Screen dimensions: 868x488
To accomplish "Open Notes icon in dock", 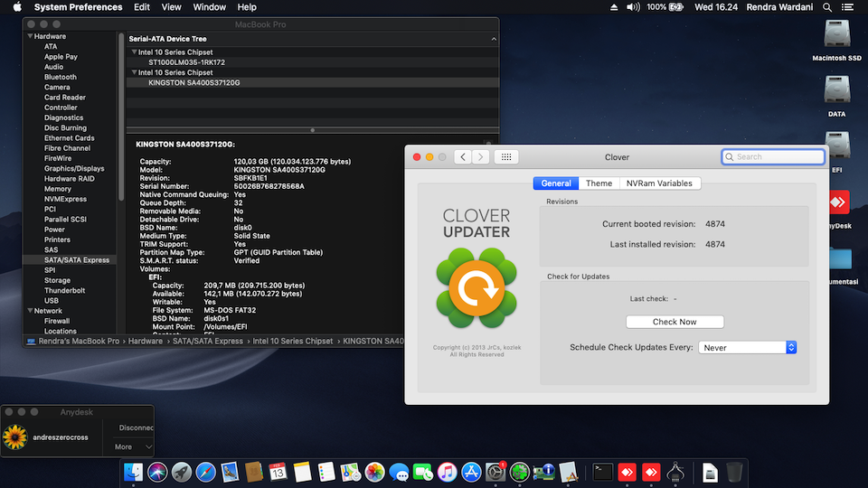I will click(x=302, y=472).
